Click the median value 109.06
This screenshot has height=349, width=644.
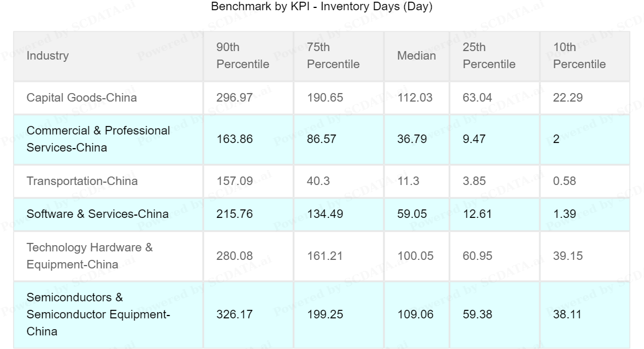click(415, 314)
